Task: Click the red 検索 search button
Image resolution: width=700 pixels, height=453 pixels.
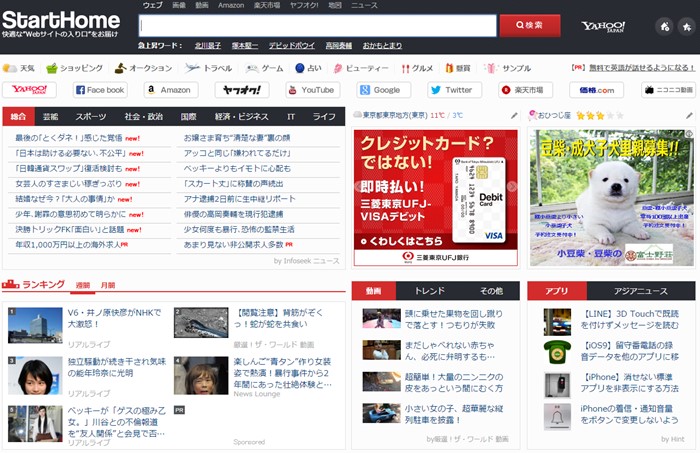Action: 529,25
